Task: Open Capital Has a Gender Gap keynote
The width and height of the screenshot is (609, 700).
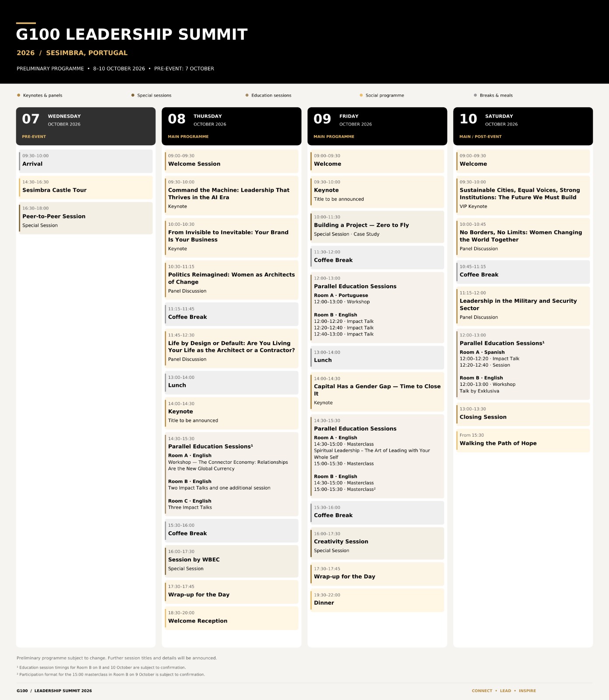Action: click(x=377, y=392)
